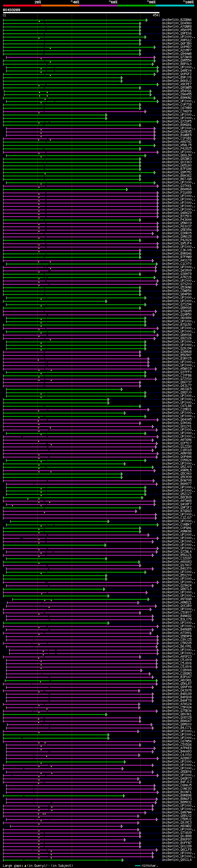Open the UniRef100_Q9NXZ8 record
This screenshot has height=868, width=197.
[x=177, y=236]
